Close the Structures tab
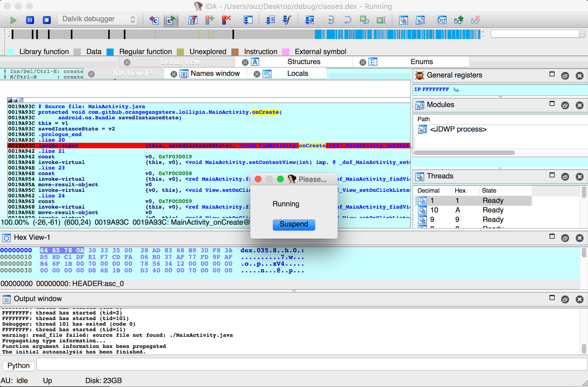The height and width of the screenshot is (387, 588). click(x=245, y=63)
